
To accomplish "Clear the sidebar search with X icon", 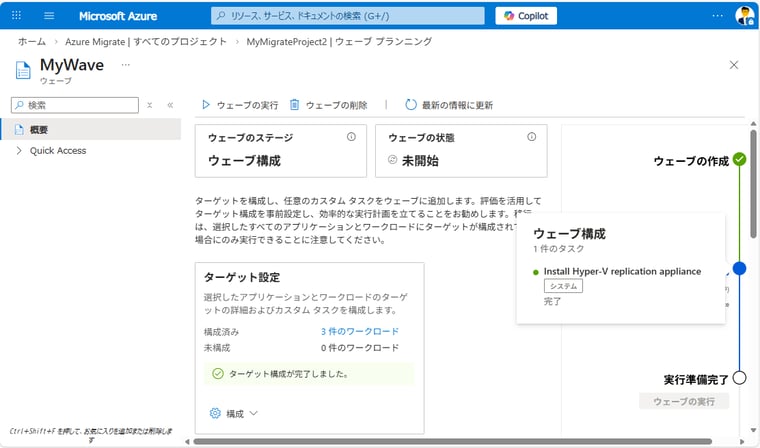I will tap(150, 105).
